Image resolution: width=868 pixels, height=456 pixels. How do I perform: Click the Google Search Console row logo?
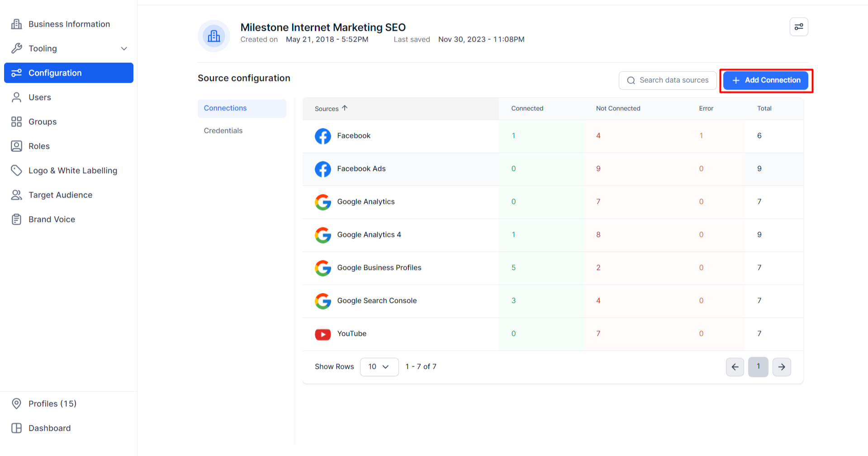pos(323,301)
